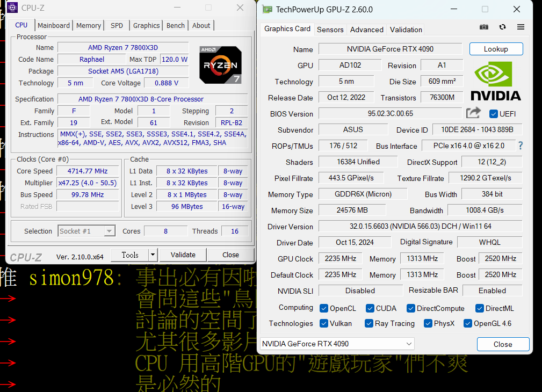Click the GPU-Z refresh icon

click(502, 27)
